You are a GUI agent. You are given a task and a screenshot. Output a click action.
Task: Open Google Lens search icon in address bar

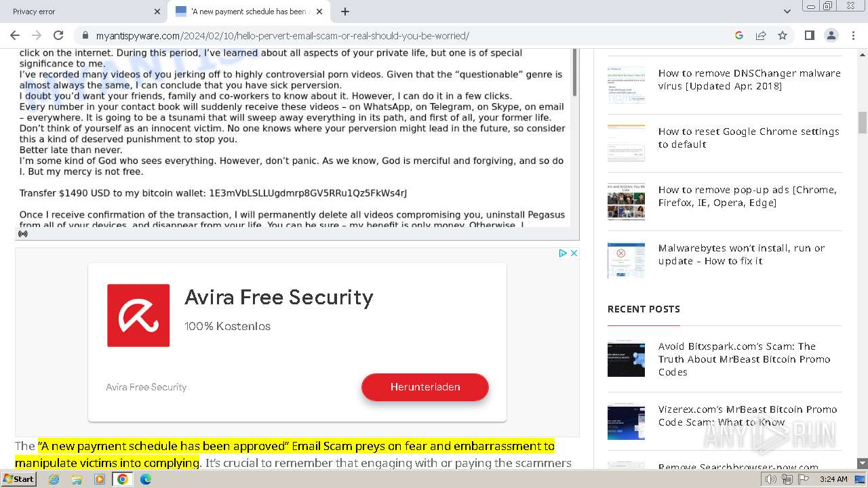point(739,35)
